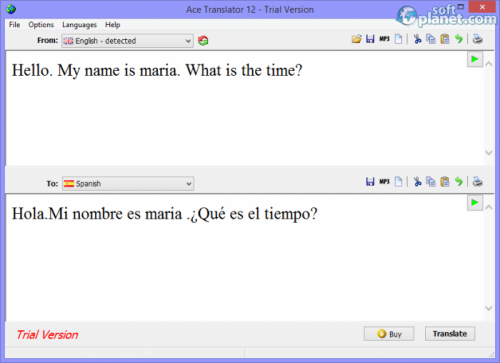Click the translation pane scroll down arrow

[x=489, y=308]
